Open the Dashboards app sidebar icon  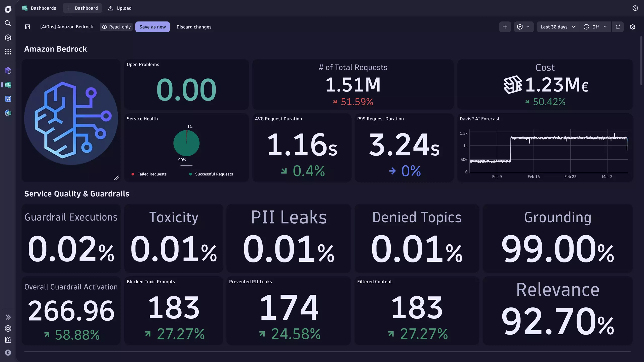tap(8, 85)
